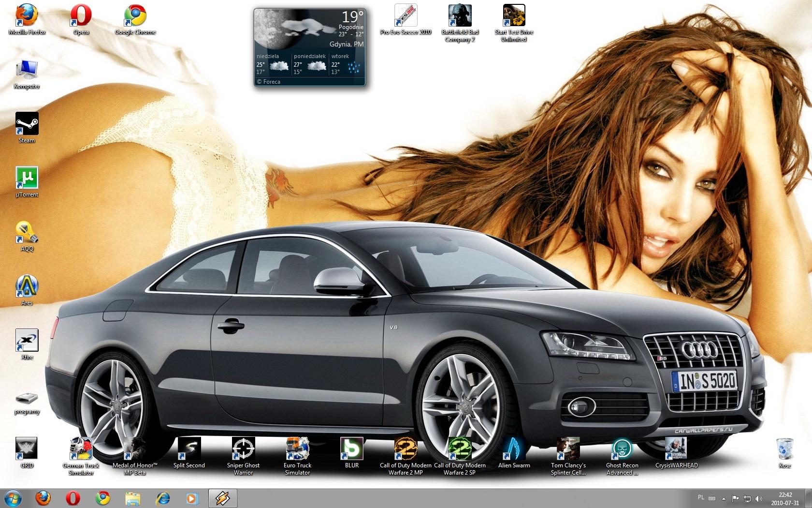812x508 pixels.
Task: Open the network status tray icon
Action: (747, 498)
